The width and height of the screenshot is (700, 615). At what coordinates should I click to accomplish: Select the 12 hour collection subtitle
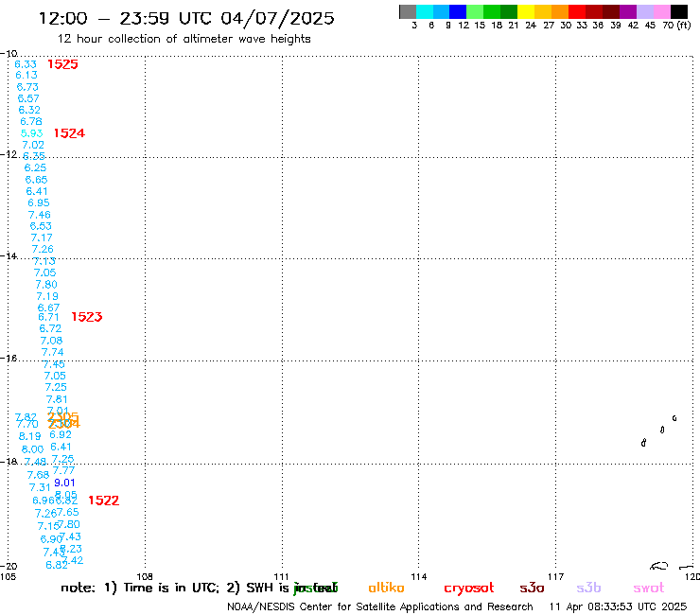(x=184, y=40)
